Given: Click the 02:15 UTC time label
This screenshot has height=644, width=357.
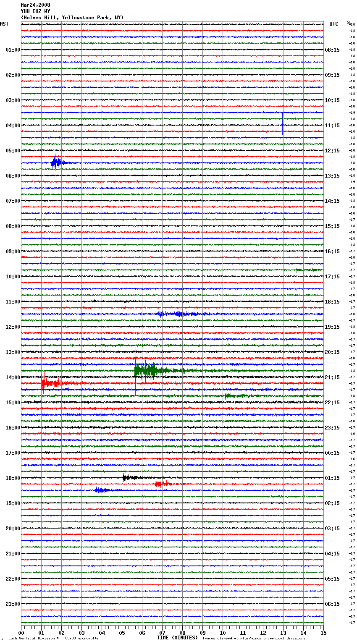Looking at the screenshot, I should tap(332, 503).
